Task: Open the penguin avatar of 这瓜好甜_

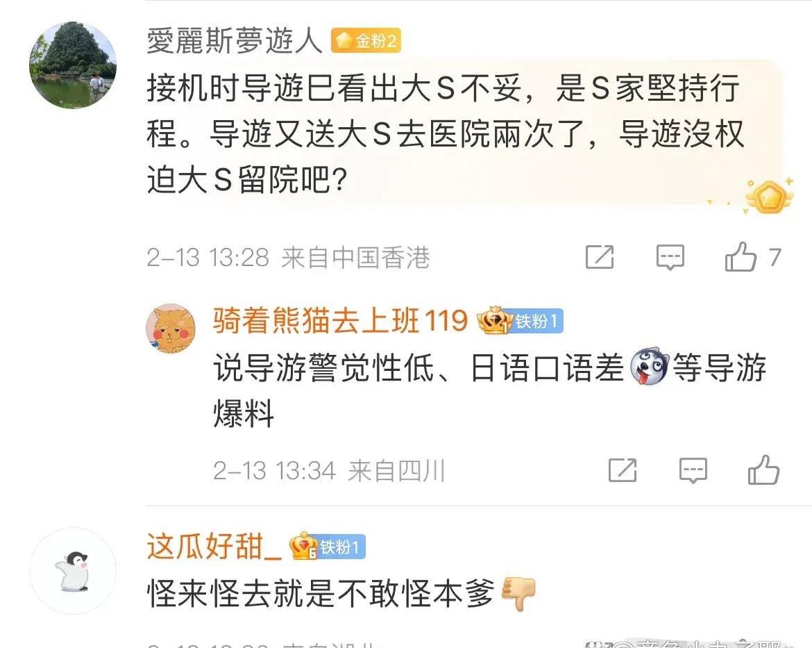Action: (72, 571)
